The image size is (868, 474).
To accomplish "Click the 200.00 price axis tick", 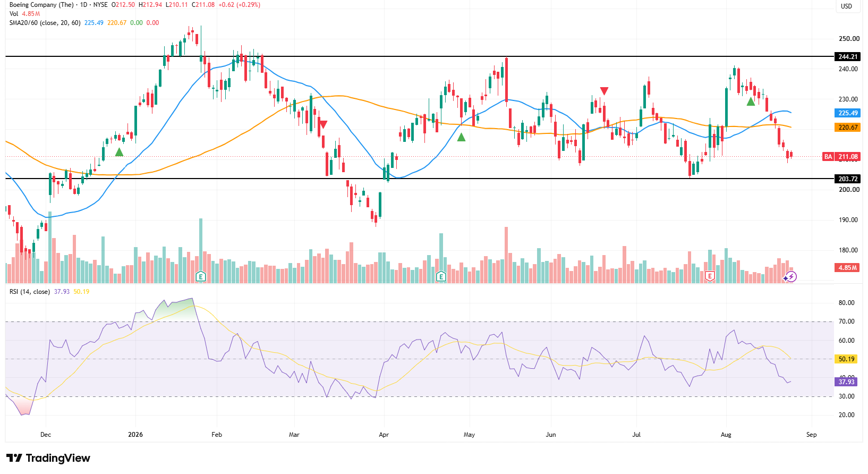I will pyautogui.click(x=849, y=190).
